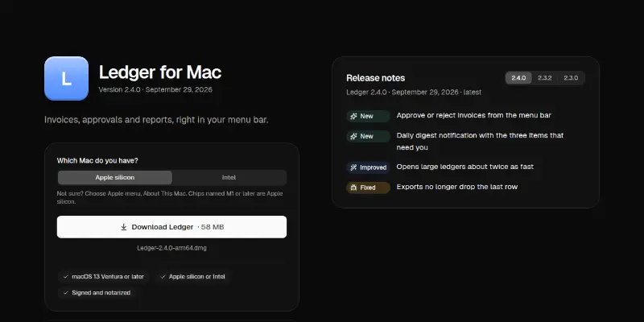Image resolution: width=644 pixels, height=322 pixels.
Task: Switch release notes to version 2.3.0
Action: point(571,78)
